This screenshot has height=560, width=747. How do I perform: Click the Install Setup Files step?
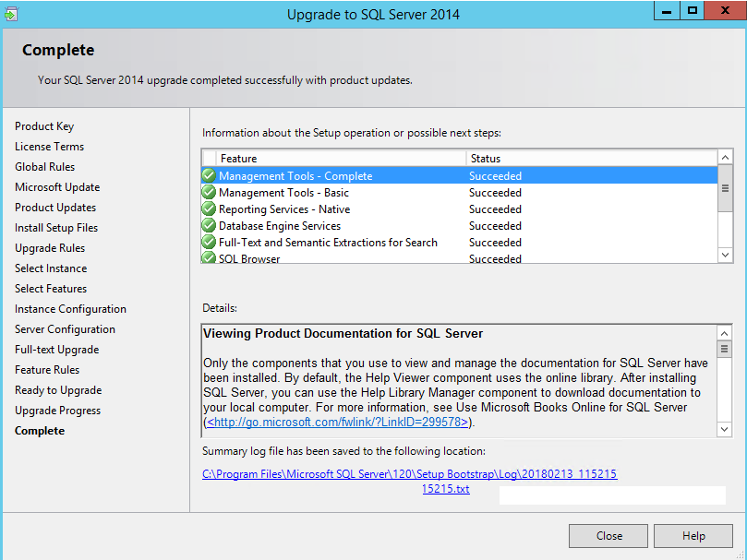[x=56, y=228]
